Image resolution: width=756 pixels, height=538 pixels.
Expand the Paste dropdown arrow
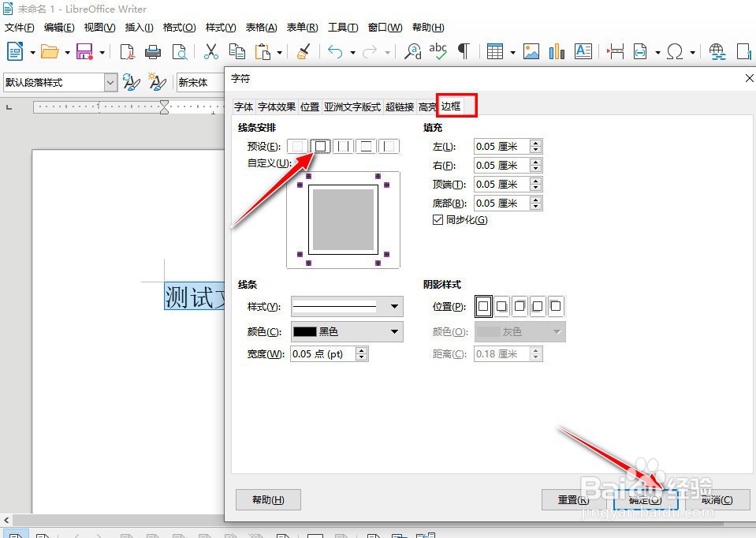[280, 52]
